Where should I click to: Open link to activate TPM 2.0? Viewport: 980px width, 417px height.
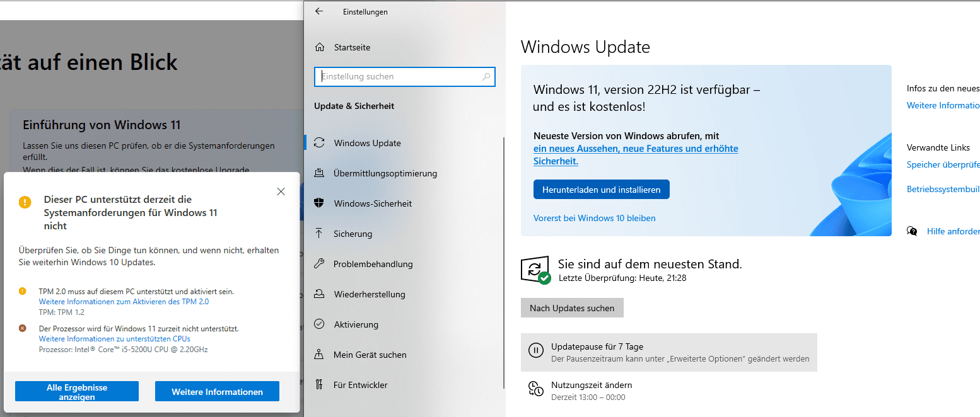124,302
